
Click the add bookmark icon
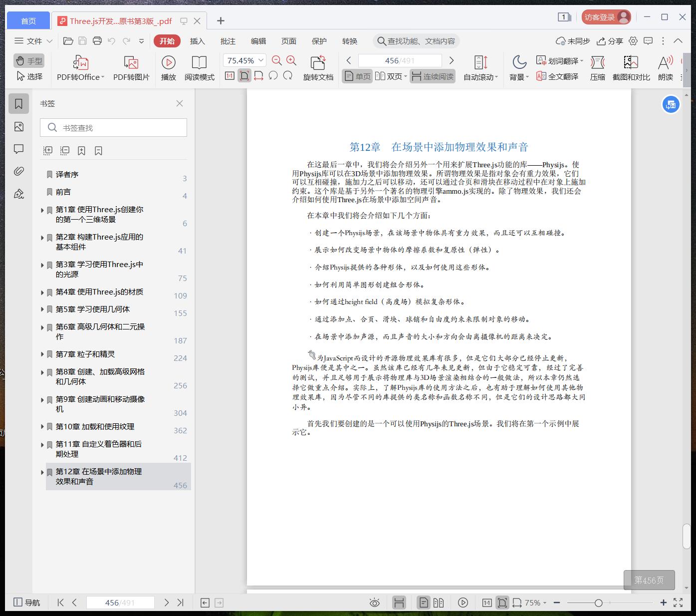pyautogui.click(x=81, y=151)
